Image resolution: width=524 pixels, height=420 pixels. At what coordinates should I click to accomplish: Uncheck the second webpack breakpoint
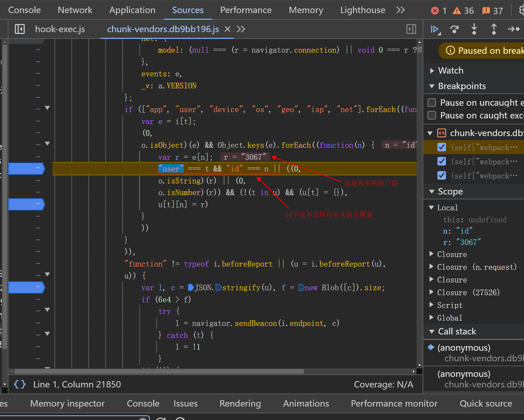pos(442,161)
